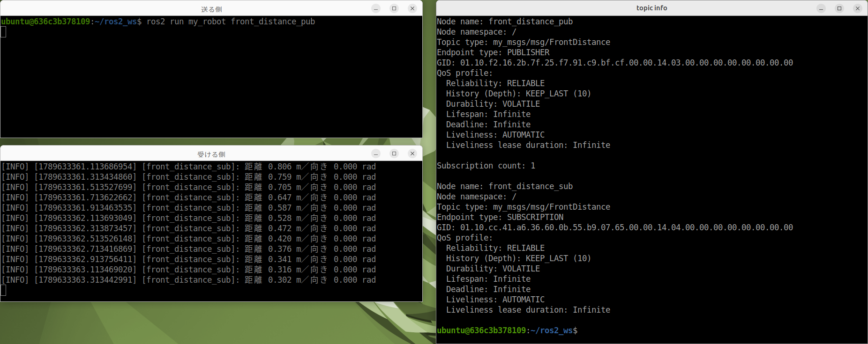Click the 'Endpoint type: SUBSCRIPTION' line

pyautogui.click(x=500, y=217)
